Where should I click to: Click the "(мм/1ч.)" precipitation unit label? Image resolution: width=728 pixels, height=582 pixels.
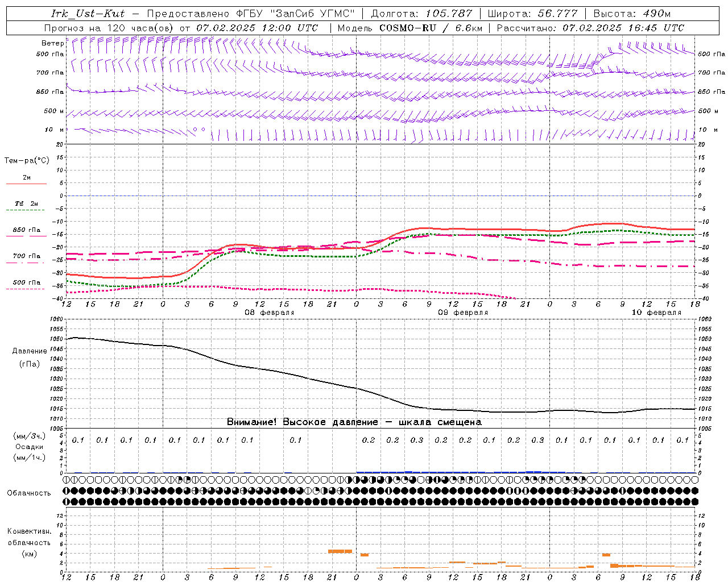click(30, 458)
